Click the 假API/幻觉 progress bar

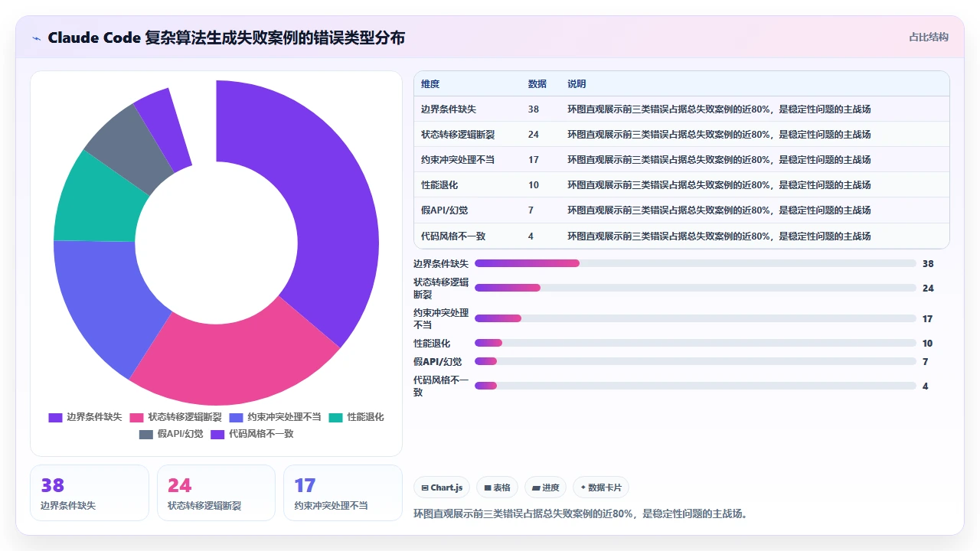pos(695,361)
